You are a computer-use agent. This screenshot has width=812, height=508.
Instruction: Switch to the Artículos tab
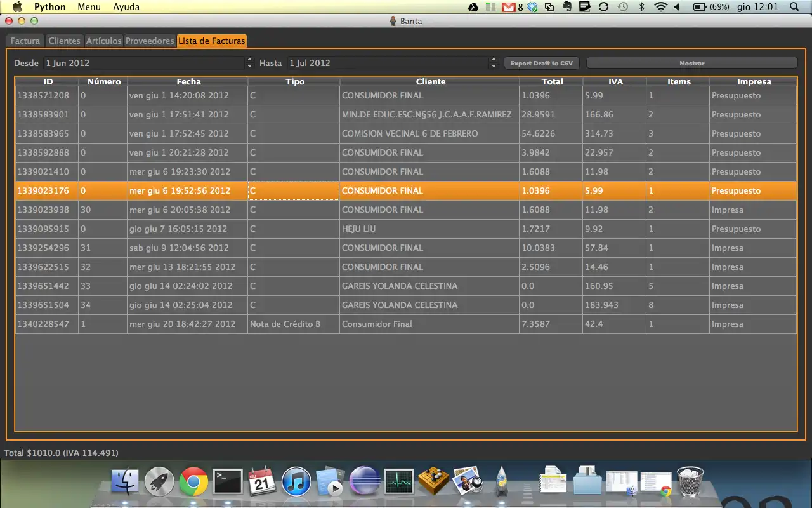104,41
